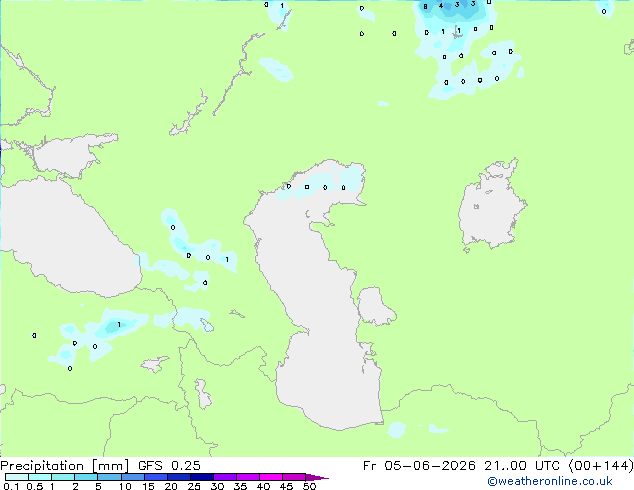Click the 0.1–0.5 mm legend color swatch

[17, 477]
